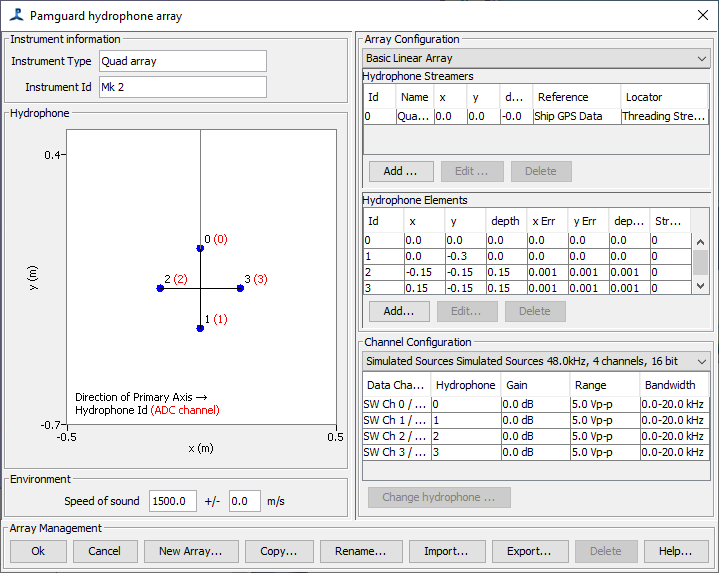Click Add under Hydrophone Elements
Viewport: 719px width, 573px height.
point(399,311)
